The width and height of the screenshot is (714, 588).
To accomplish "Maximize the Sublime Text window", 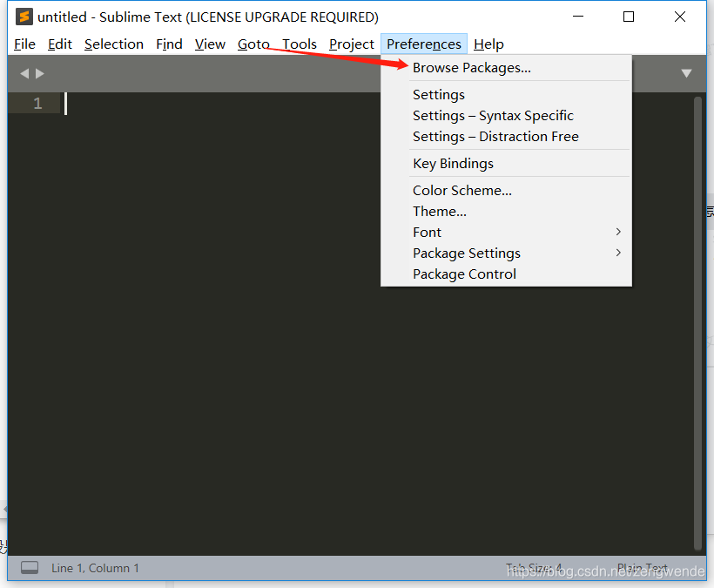I will [629, 17].
